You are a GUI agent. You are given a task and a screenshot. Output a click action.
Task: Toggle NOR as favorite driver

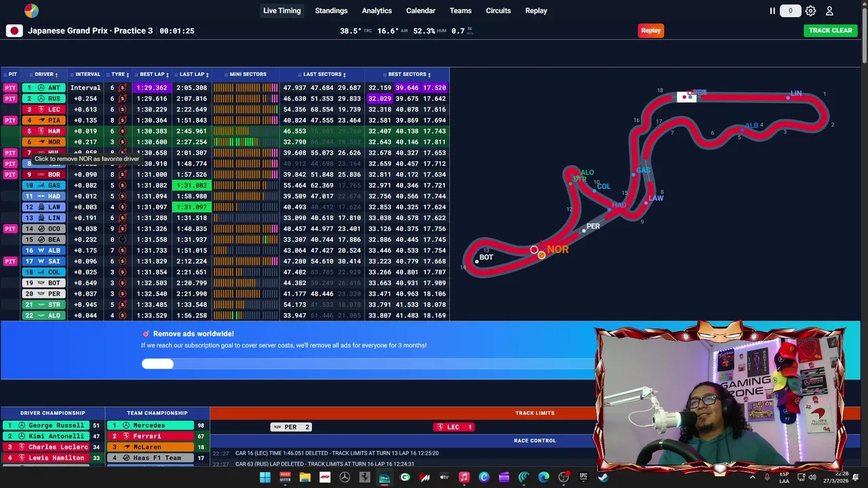[x=43, y=142]
